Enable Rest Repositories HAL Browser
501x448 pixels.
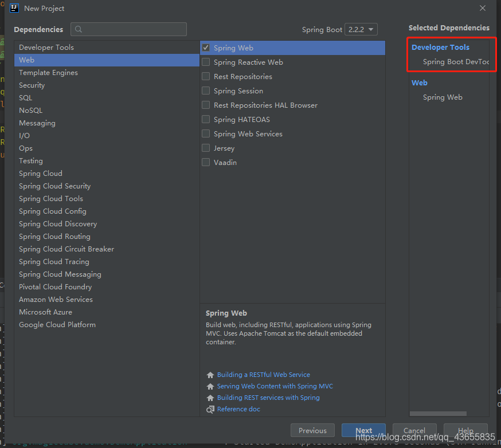[206, 105]
